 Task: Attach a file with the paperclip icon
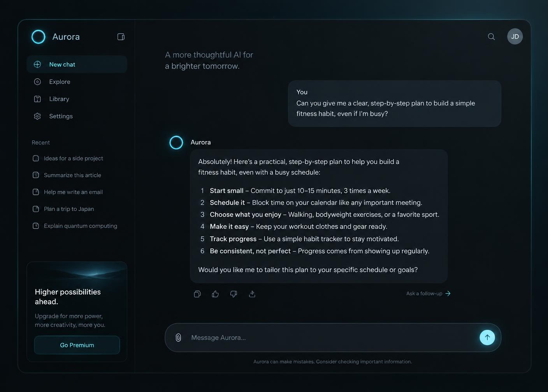point(178,338)
